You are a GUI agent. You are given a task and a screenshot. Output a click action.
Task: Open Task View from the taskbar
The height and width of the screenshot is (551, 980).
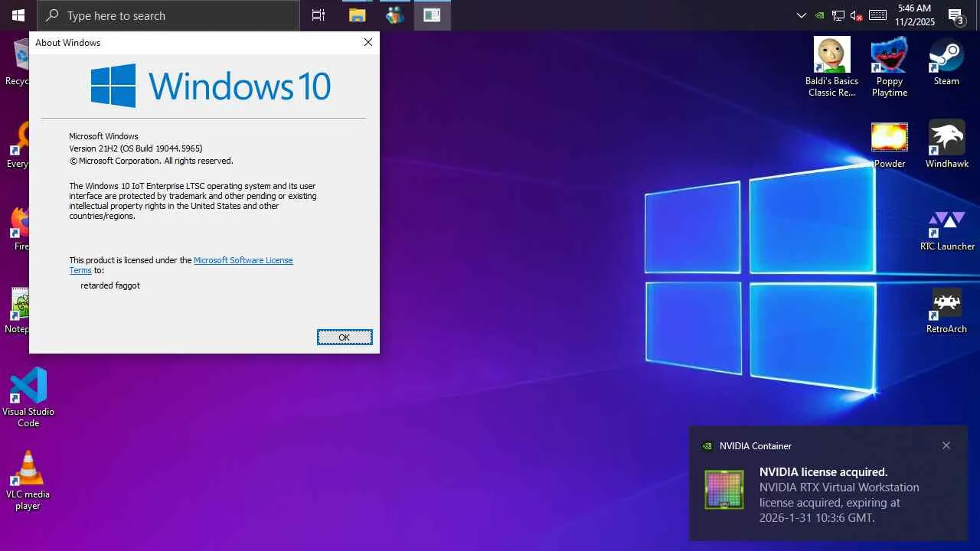coord(318,15)
